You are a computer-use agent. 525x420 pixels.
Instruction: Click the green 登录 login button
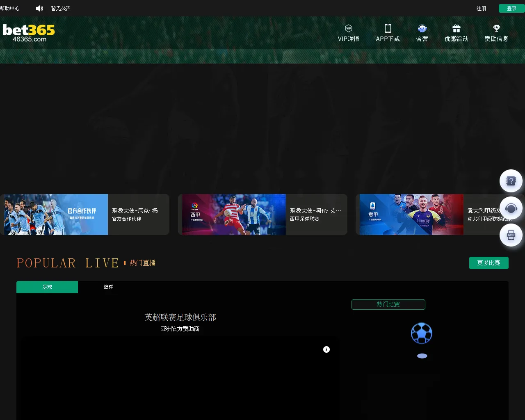tap(512, 8)
